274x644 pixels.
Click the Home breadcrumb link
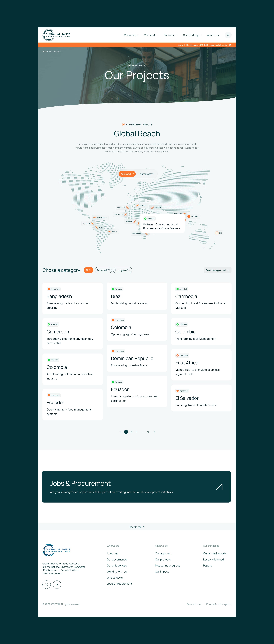tap(45, 51)
